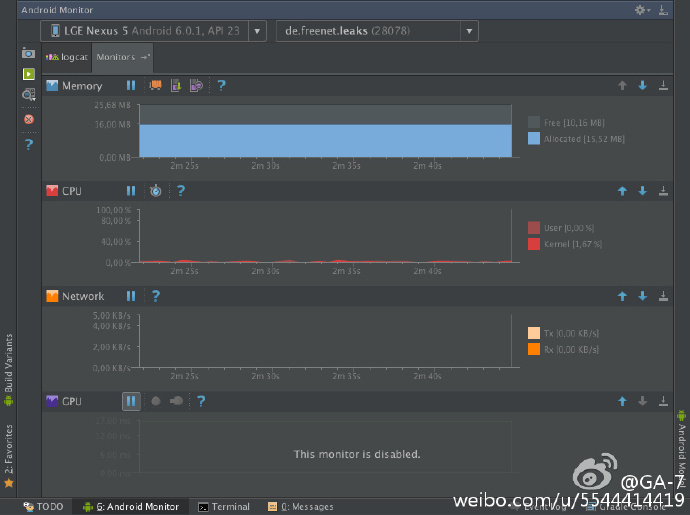Screen dimensions: 690x515
Task: Open the de.freenet.leaks process dropdown
Action: pyautogui.click(x=377, y=31)
